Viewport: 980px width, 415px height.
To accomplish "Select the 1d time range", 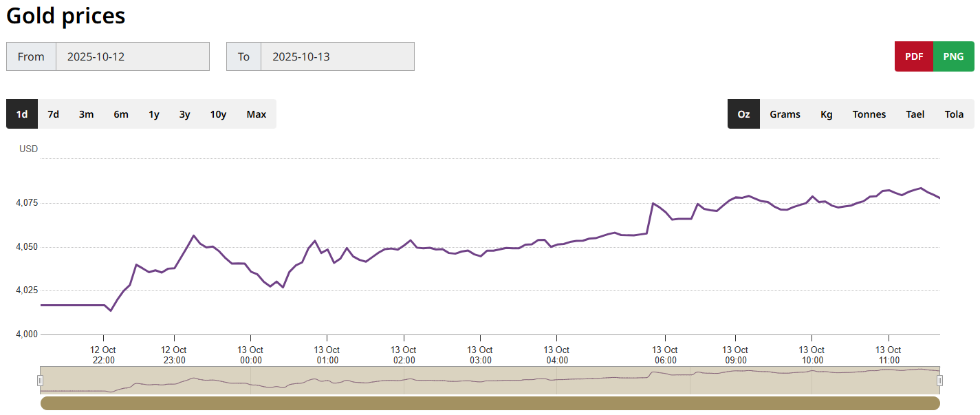I will tap(22, 114).
